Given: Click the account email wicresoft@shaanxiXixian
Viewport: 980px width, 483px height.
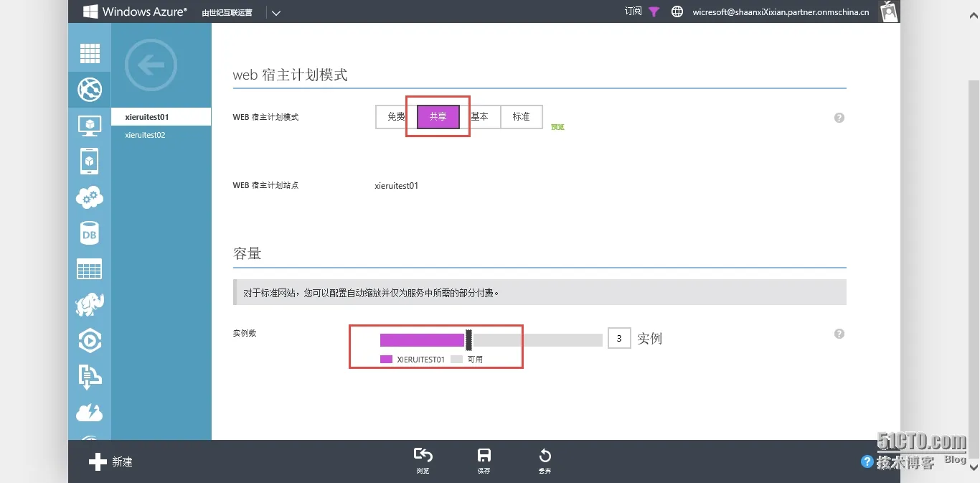Looking at the screenshot, I should 781,11.
